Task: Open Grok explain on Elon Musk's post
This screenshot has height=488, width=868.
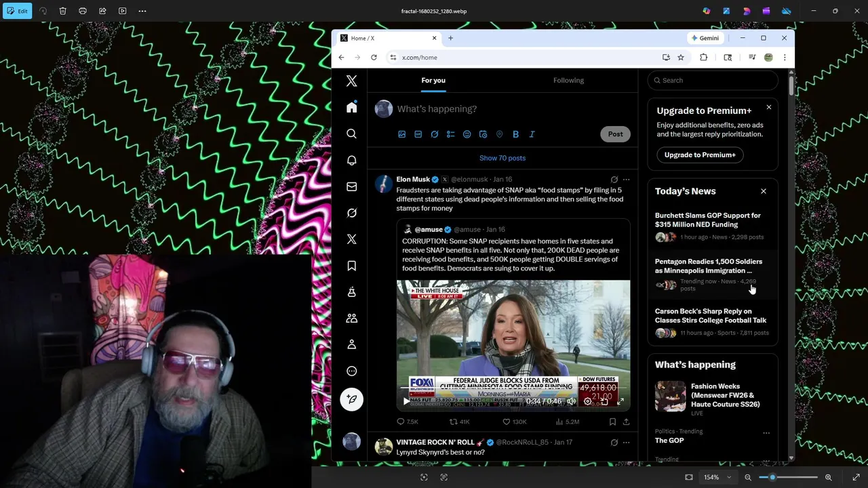Action: pyautogui.click(x=614, y=180)
